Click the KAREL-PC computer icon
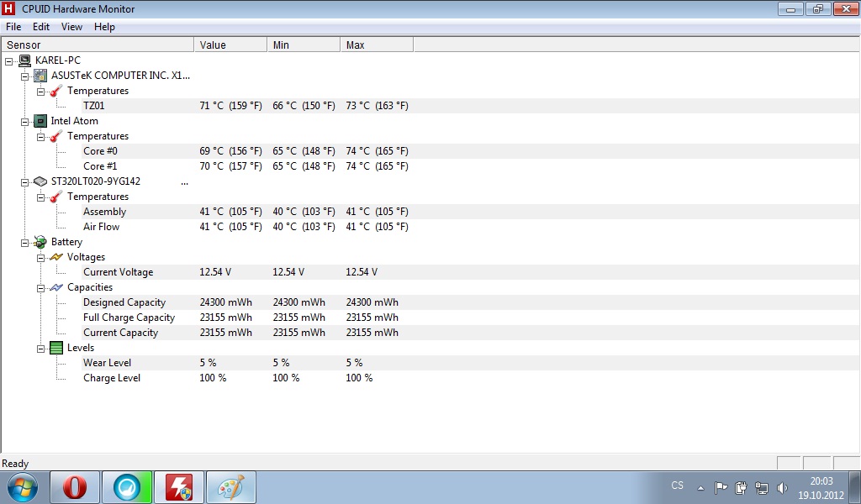This screenshot has width=861, height=504. coord(24,60)
